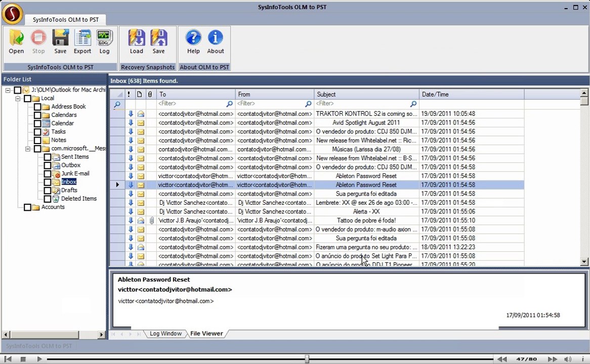This screenshot has height=364, width=590.
Task: Click the email list scroll down arrow
Action: click(584, 262)
